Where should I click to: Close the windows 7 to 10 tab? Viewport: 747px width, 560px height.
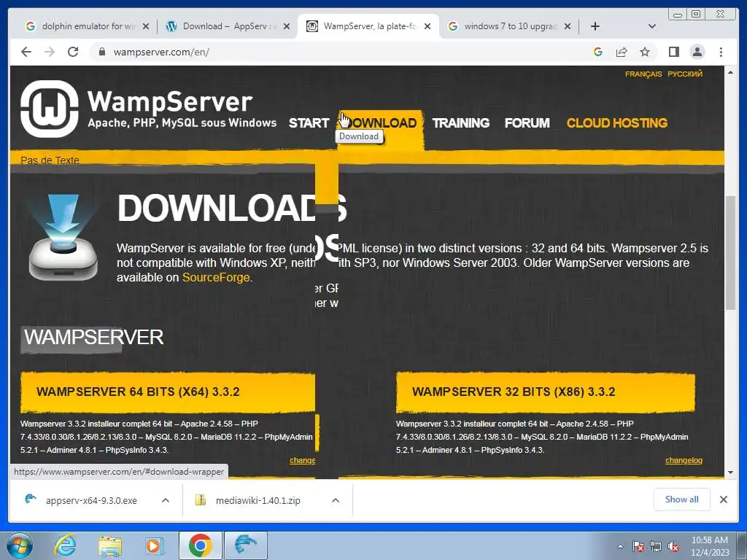click(x=568, y=26)
